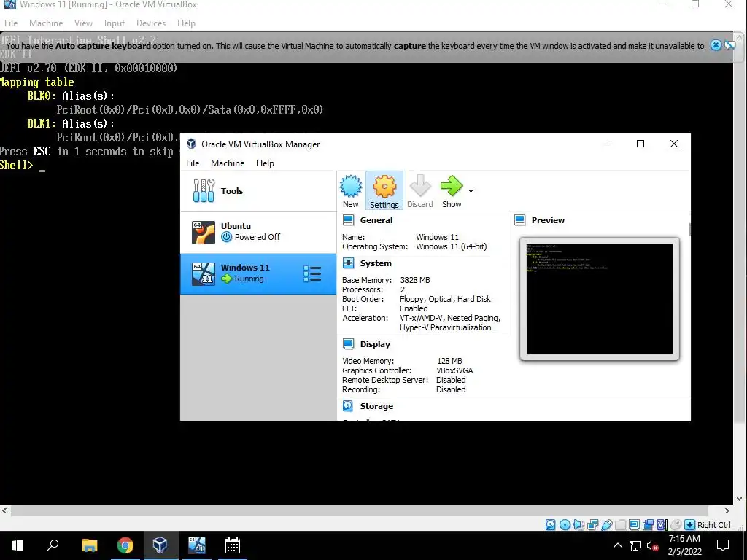
Task: Open taskbar search
Action: 53,545
